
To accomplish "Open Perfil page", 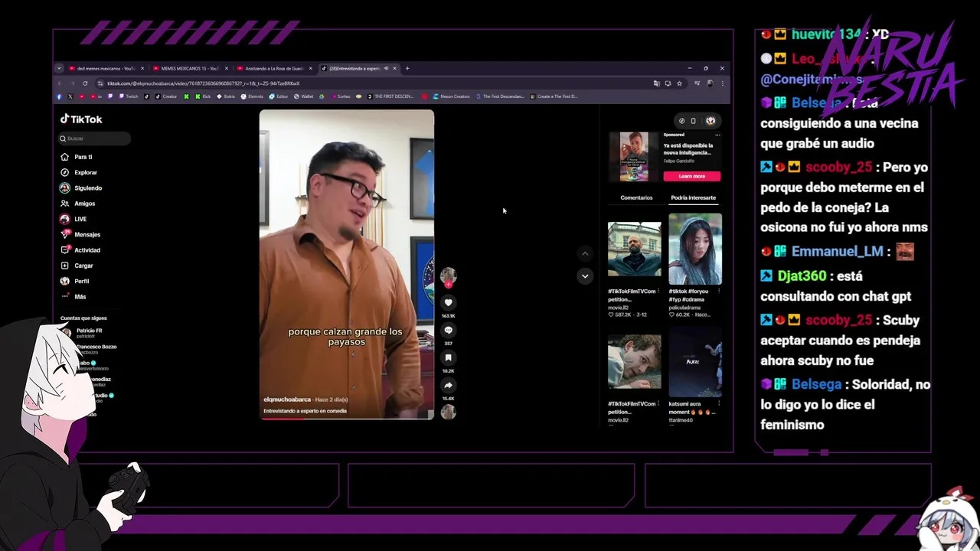I will (75, 281).
